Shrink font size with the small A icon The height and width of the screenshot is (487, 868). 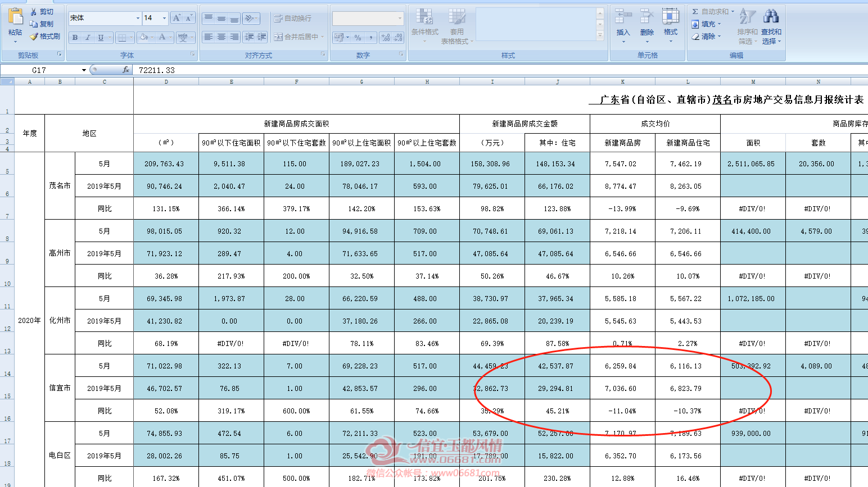coord(189,18)
